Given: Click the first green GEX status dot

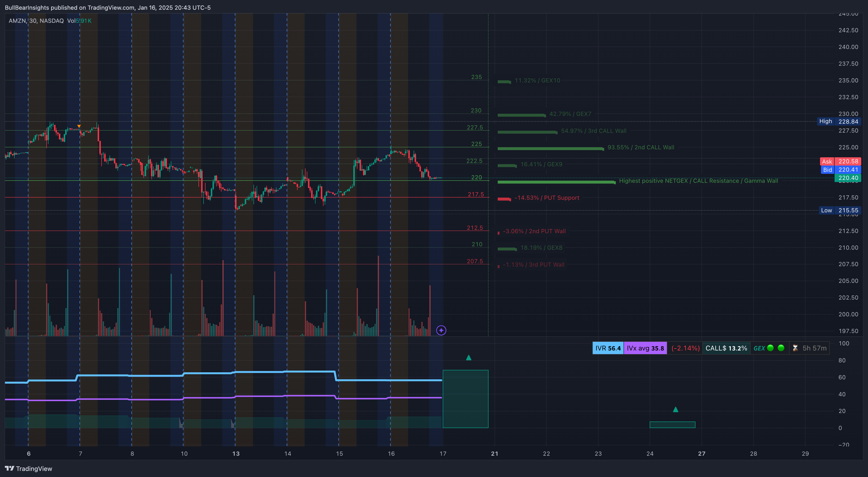Looking at the screenshot, I should click(x=770, y=348).
